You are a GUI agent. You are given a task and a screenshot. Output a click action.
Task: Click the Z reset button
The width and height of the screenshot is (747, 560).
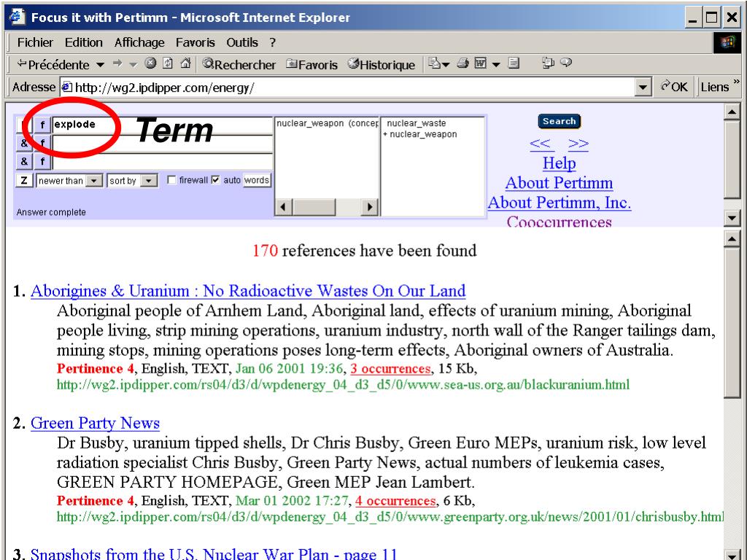[x=24, y=181]
